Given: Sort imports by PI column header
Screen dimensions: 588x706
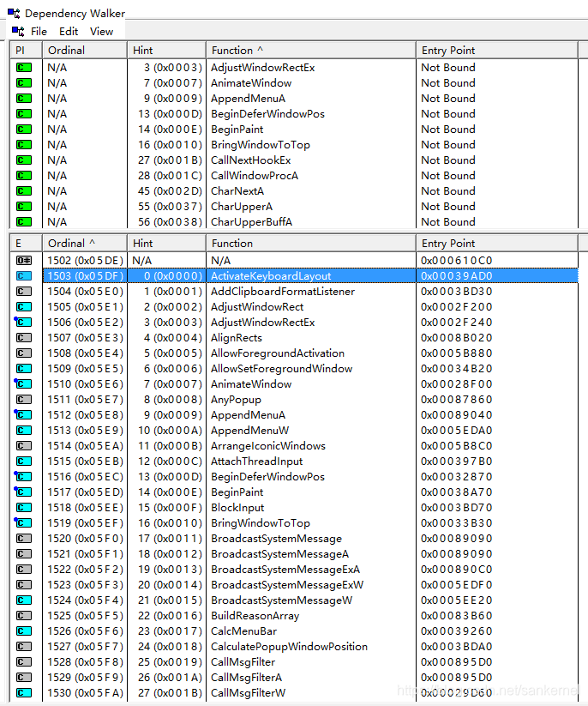Looking at the screenshot, I should pyautogui.click(x=26, y=50).
